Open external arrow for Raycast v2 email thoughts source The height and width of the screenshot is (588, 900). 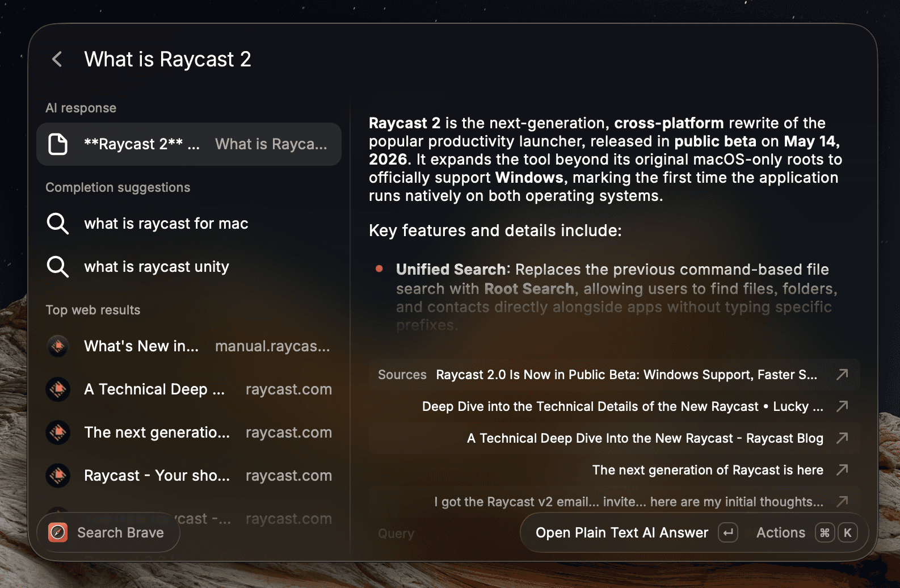click(x=843, y=501)
